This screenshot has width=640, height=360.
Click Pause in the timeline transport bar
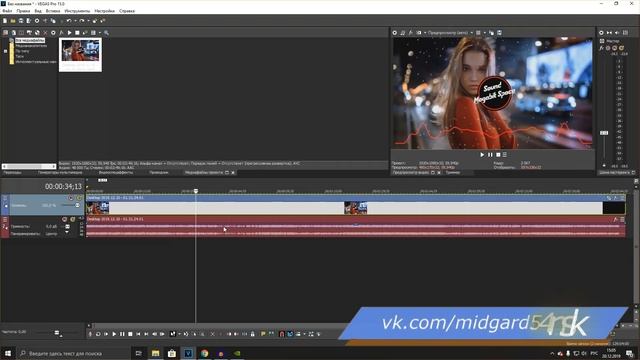(x=122, y=334)
